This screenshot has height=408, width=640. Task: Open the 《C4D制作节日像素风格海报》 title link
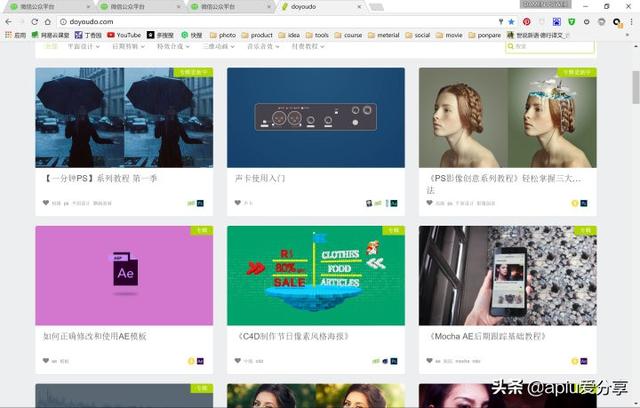click(x=293, y=337)
